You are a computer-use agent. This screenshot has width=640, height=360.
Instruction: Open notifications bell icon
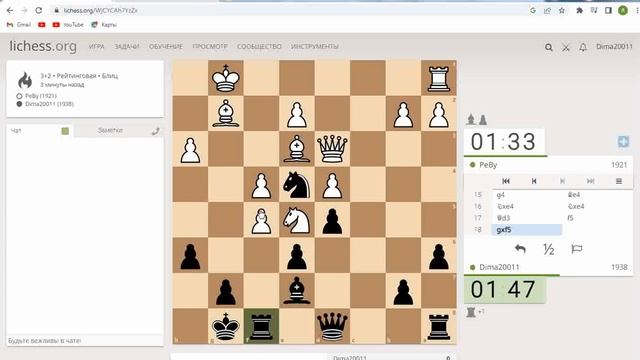(x=583, y=47)
